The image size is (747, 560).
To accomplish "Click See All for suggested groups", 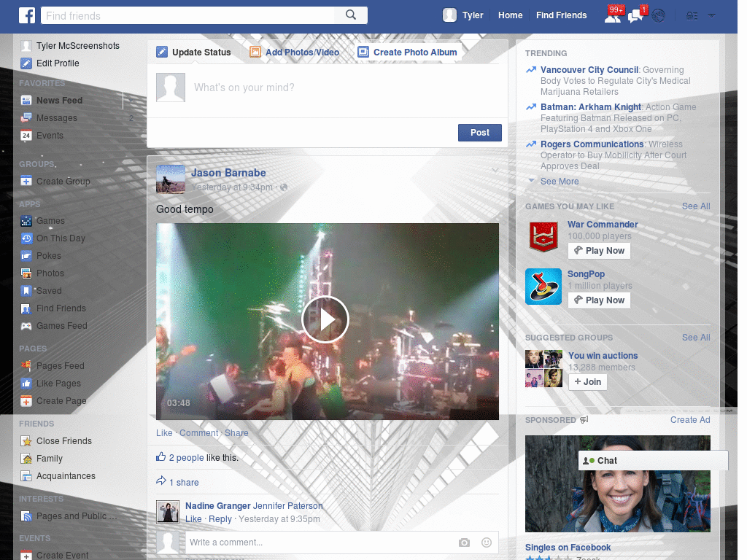I will click(x=696, y=338).
